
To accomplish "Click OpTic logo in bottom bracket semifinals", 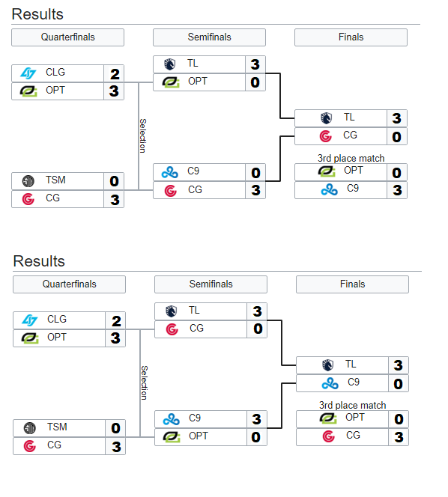I will (x=172, y=437).
